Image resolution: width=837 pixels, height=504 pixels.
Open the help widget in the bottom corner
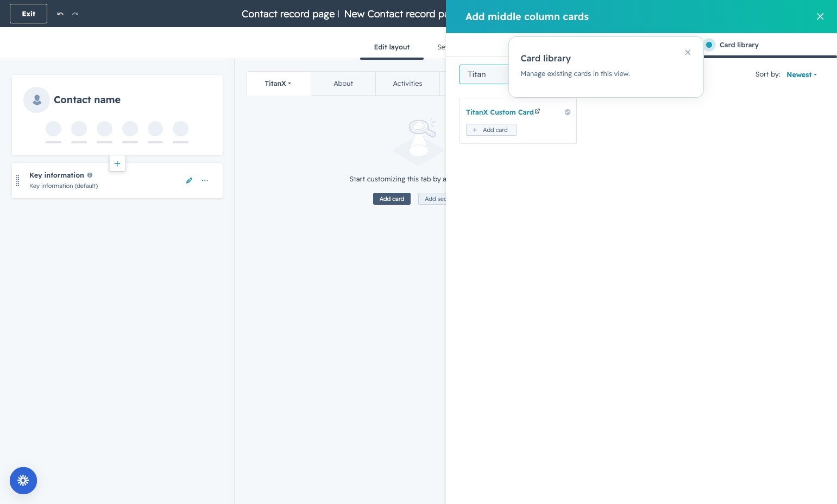coord(23,481)
